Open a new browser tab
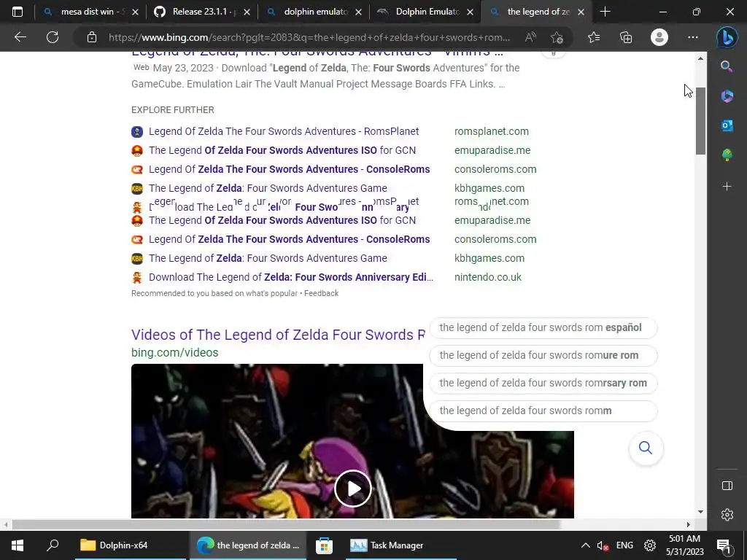Viewport: 747px width, 560px height. click(x=605, y=12)
